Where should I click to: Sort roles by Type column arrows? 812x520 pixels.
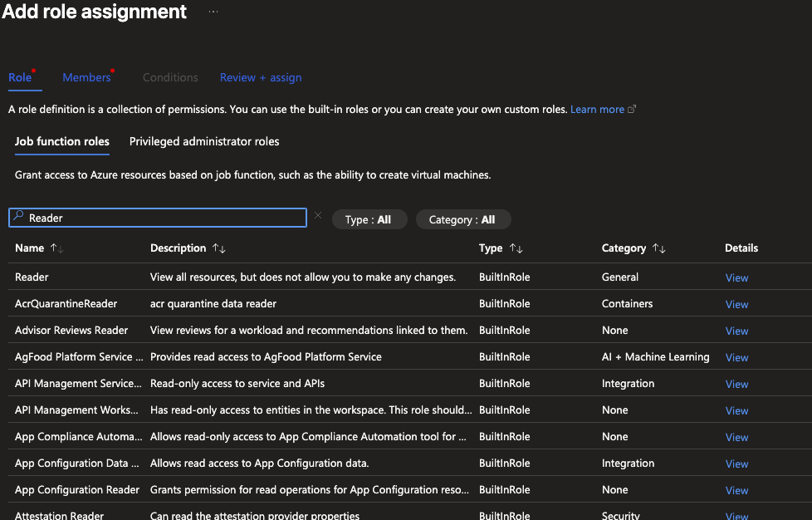(x=516, y=248)
